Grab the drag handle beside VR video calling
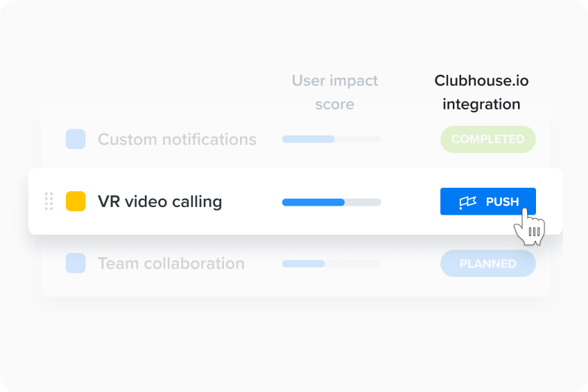Viewport: 588px width, 392px height. (x=49, y=202)
